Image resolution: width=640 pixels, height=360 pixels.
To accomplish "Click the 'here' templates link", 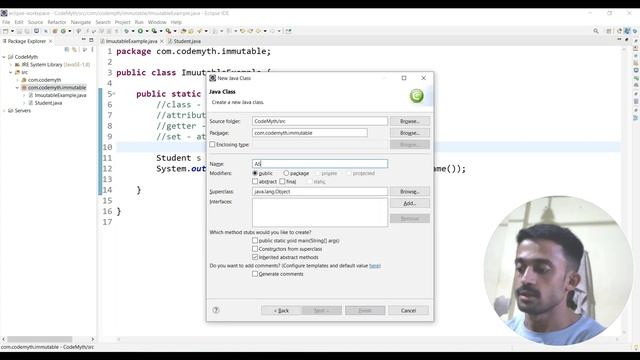I will pyautogui.click(x=374, y=266).
